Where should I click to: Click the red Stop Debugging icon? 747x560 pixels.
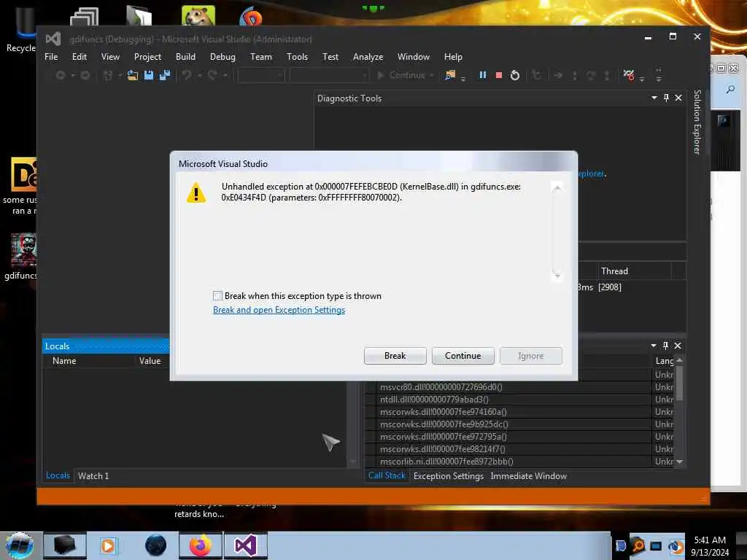(x=499, y=75)
